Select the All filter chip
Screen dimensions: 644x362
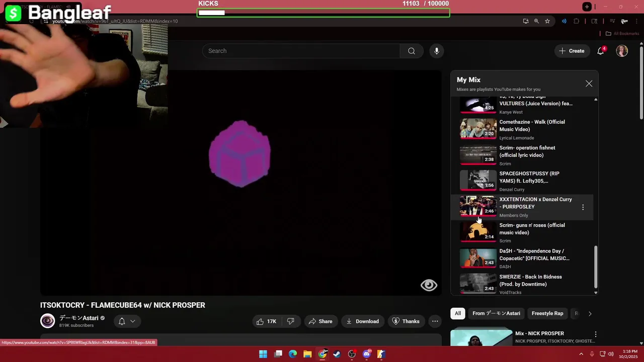click(458, 313)
